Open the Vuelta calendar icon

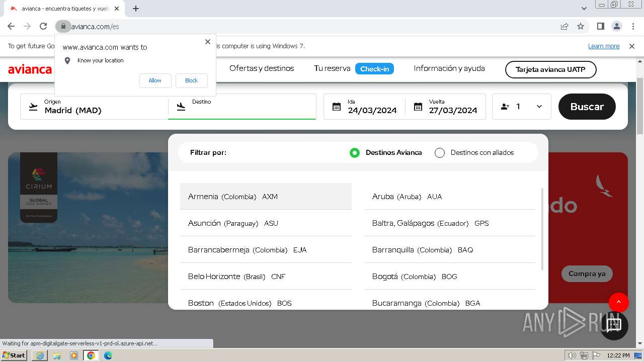pos(418,107)
